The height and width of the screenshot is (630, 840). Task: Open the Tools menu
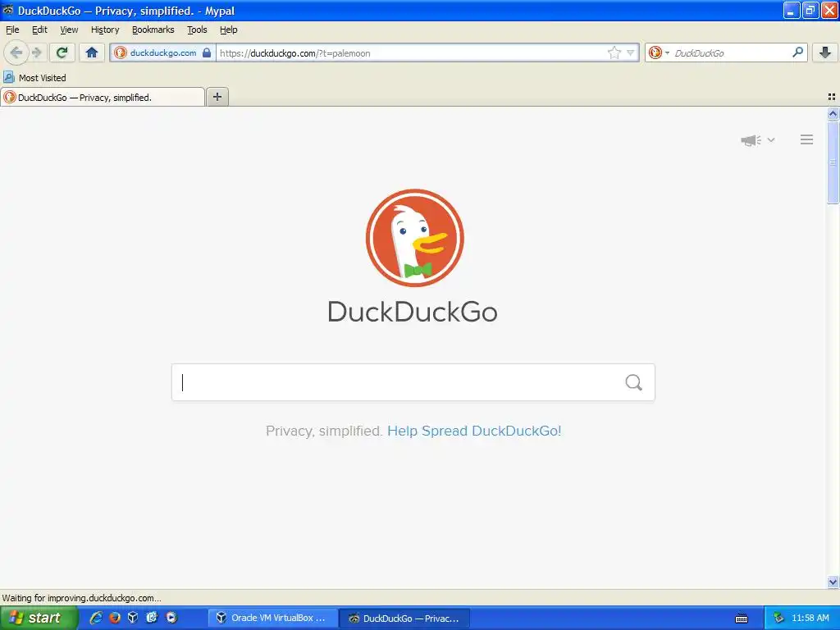pyautogui.click(x=197, y=30)
